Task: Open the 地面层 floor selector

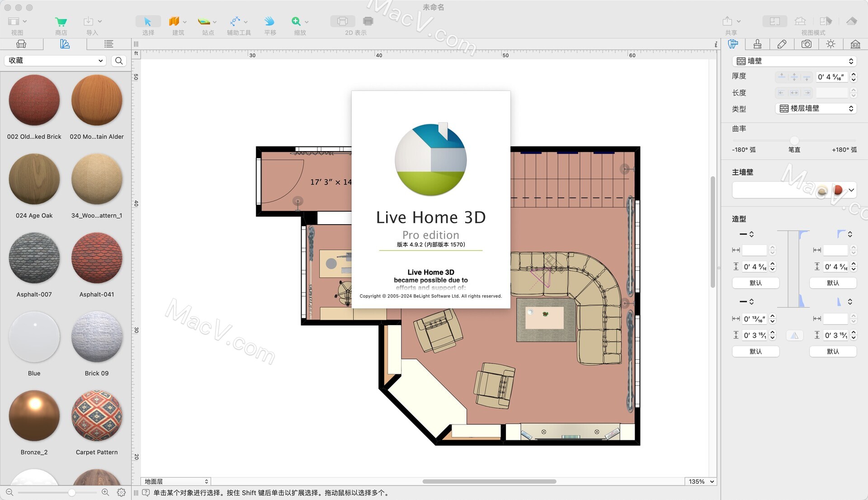Action: (176, 481)
